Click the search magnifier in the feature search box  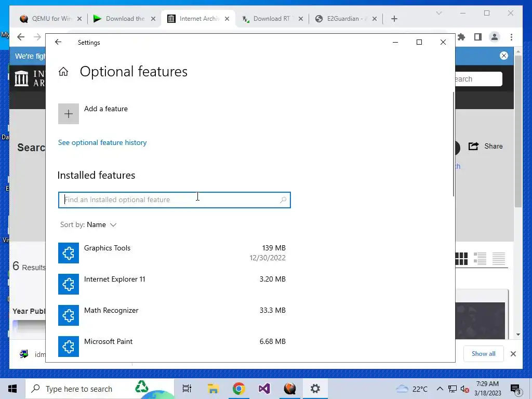(x=283, y=200)
